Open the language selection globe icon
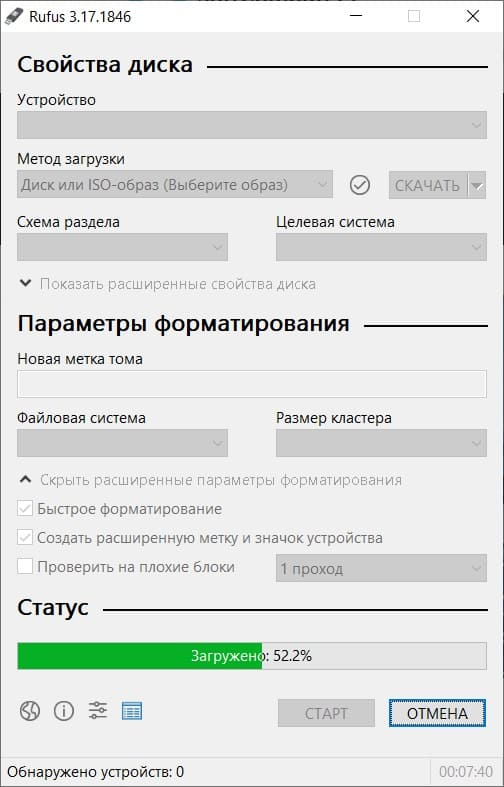Viewport: 504px width, 787px height. click(x=30, y=711)
